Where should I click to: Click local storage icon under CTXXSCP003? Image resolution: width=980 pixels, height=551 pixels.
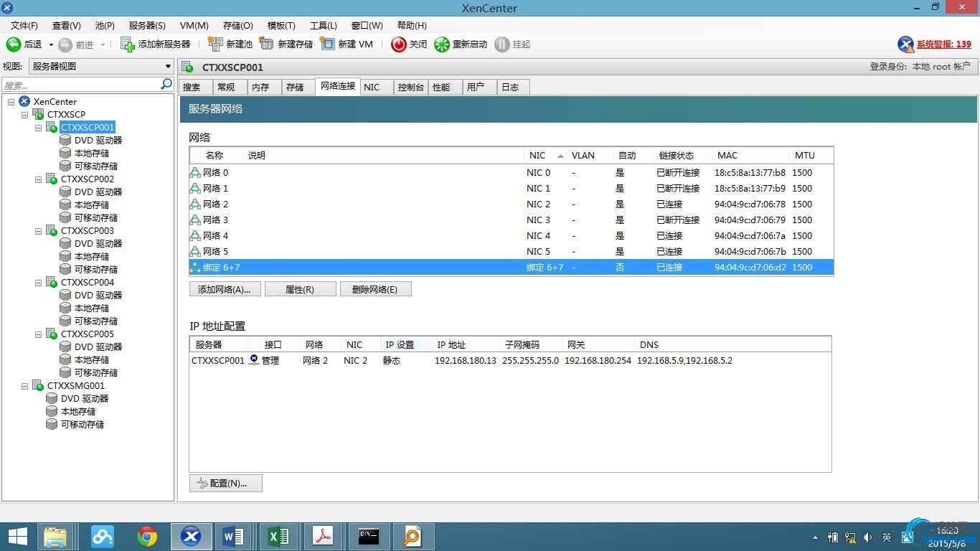65,257
